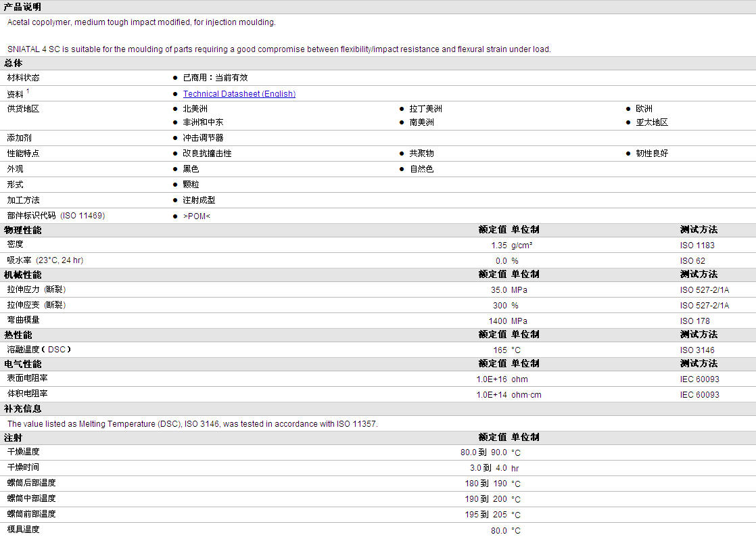Click the 1.0E+16 surface resistivity value
This screenshot has width=756, height=537.
pyautogui.click(x=492, y=379)
